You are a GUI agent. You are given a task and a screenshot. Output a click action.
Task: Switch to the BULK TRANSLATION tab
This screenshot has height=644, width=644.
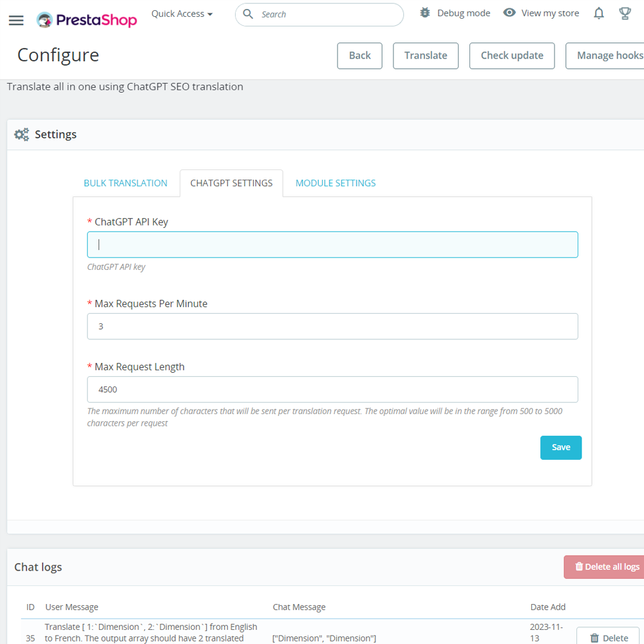click(126, 183)
